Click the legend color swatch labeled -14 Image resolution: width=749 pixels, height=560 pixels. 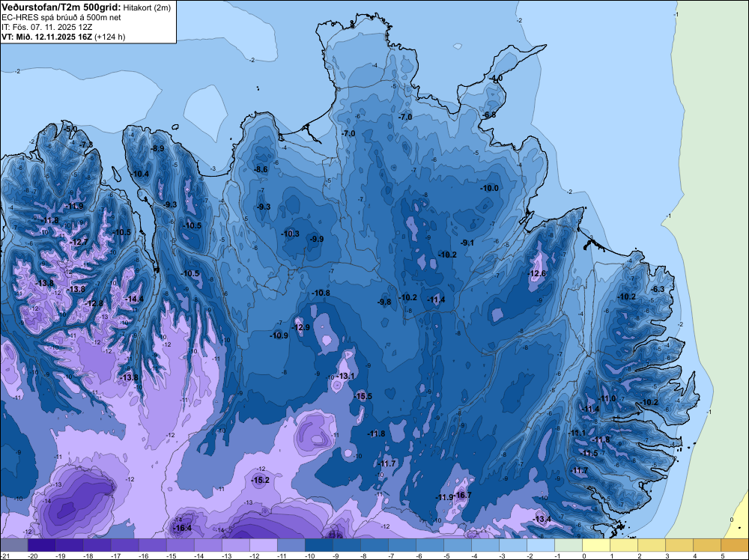pos(207,546)
